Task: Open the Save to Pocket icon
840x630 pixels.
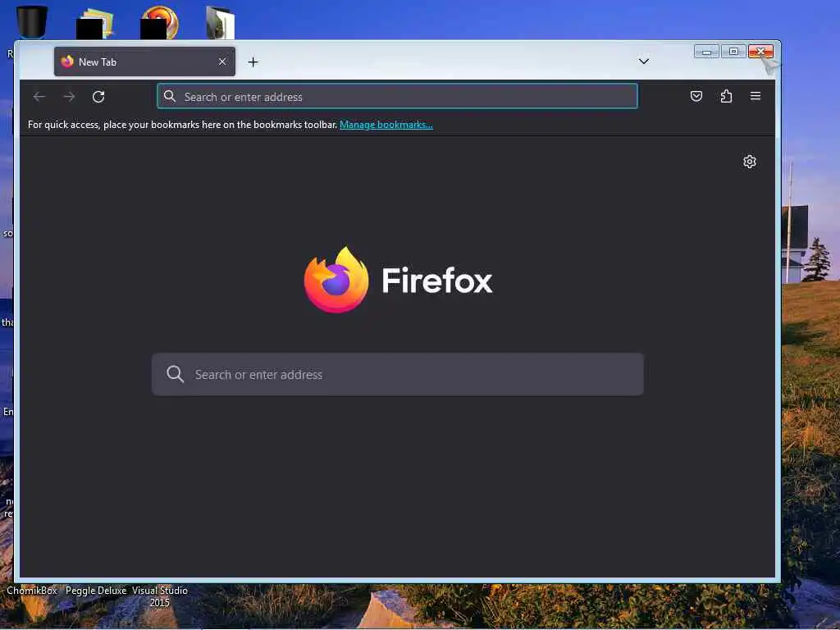Action: tap(696, 97)
